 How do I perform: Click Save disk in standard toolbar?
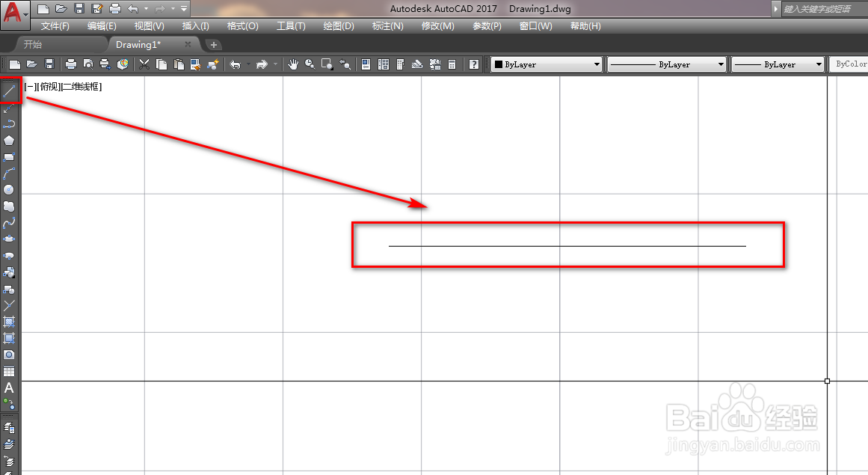(x=49, y=64)
